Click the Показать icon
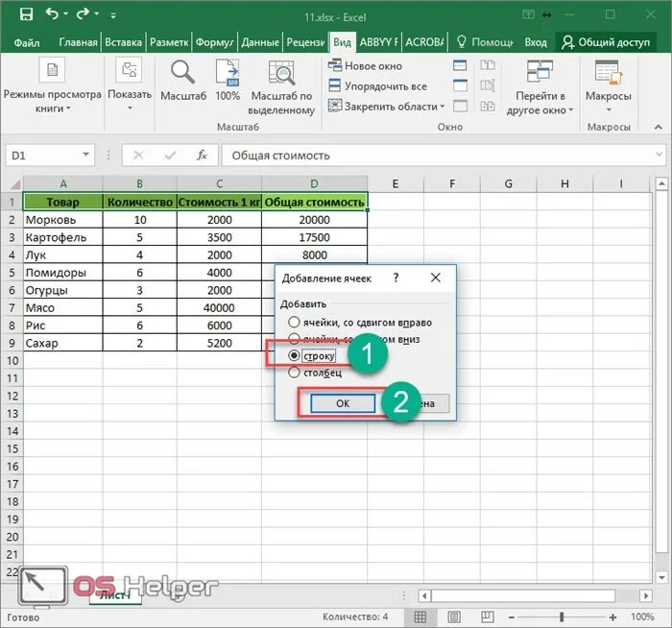672x628 pixels. tap(129, 69)
